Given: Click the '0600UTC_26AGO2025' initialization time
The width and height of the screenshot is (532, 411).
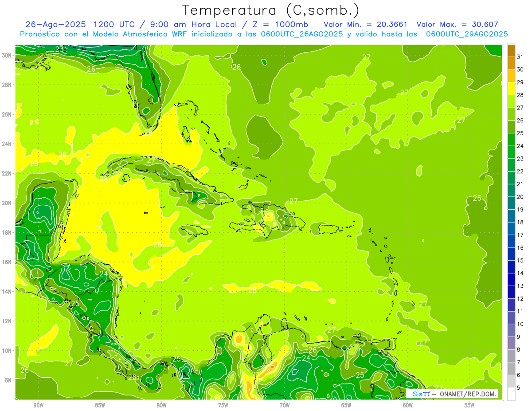Looking at the screenshot, I should click(302, 34).
